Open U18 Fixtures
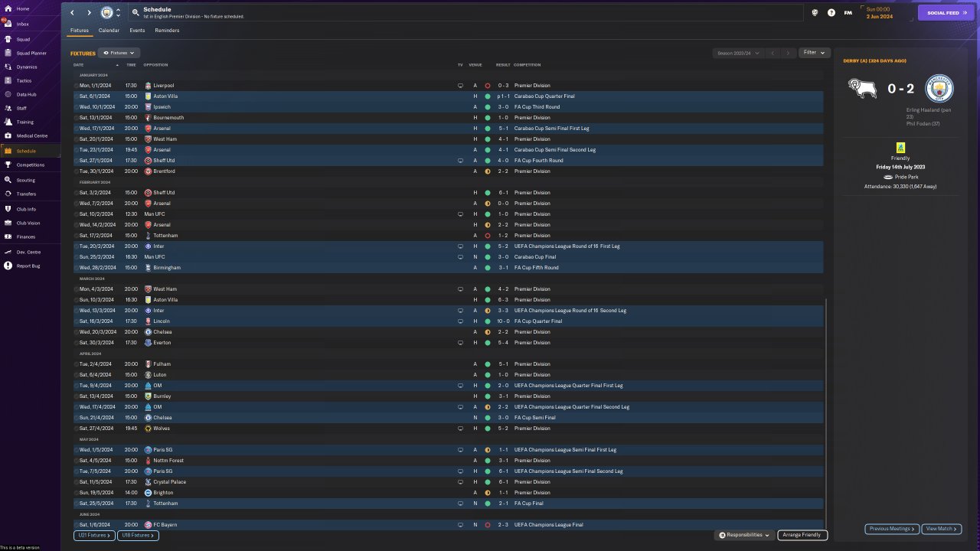 tap(138, 536)
